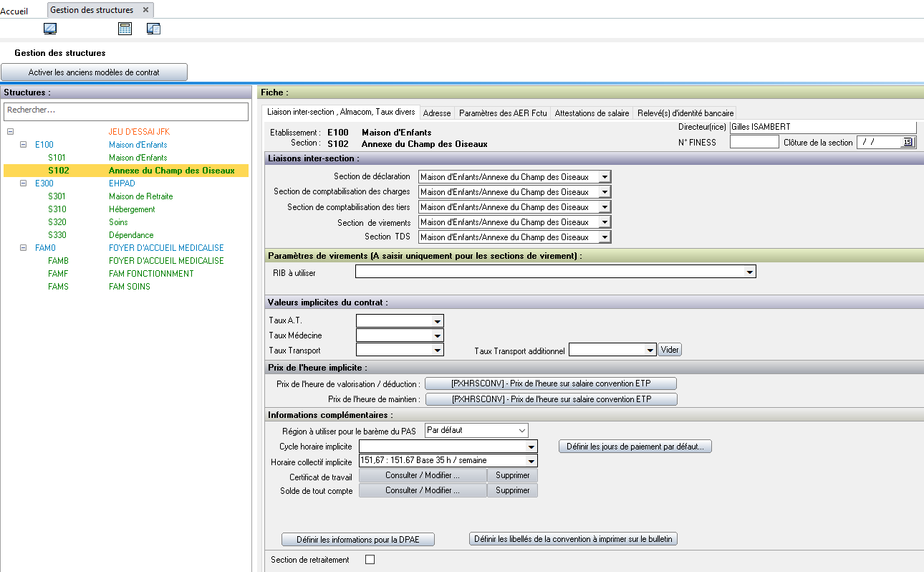Click Supprimer for Solde de tout compte

pyautogui.click(x=513, y=490)
